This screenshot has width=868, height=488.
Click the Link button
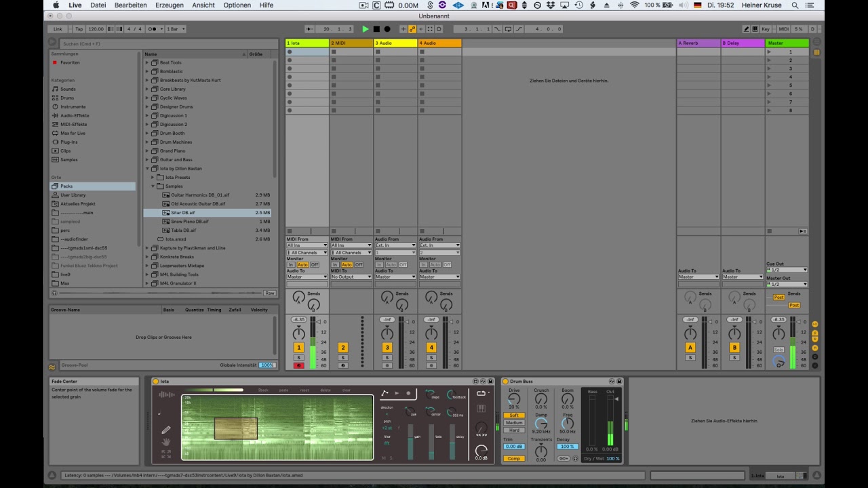58,29
